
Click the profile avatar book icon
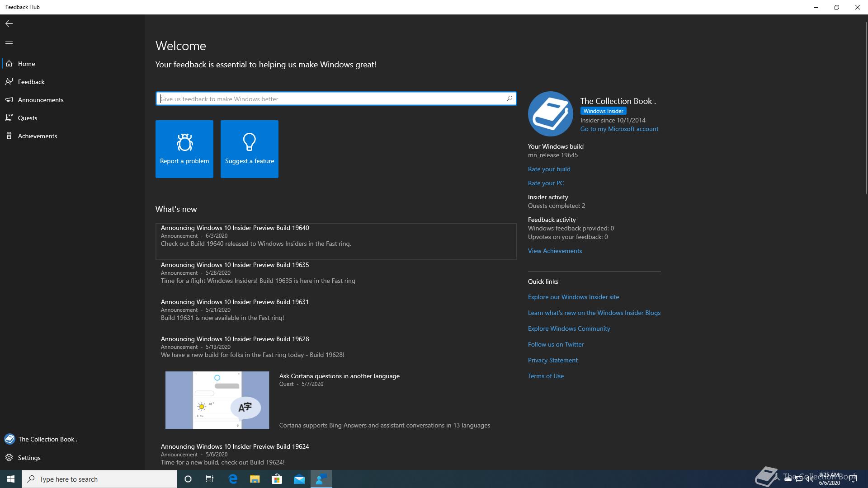[x=550, y=114]
